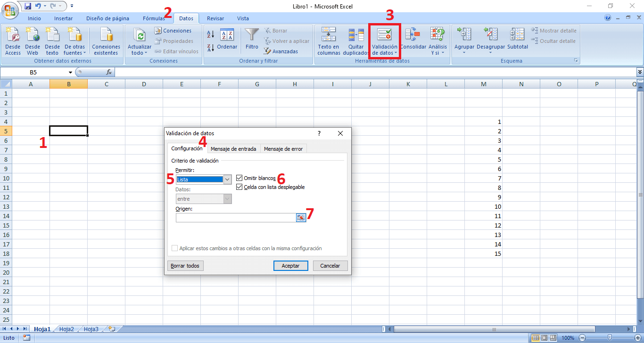Image resolution: width=644 pixels, height=343 pixels.
Task: Sort ascending A to Z
Action: tap(211, 34)
